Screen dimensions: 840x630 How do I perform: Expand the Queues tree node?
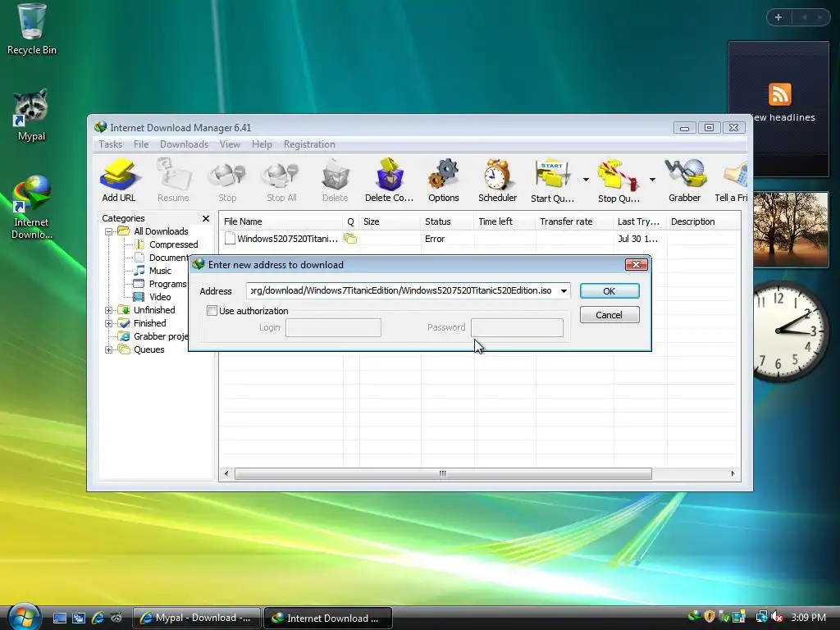point(109,349)
